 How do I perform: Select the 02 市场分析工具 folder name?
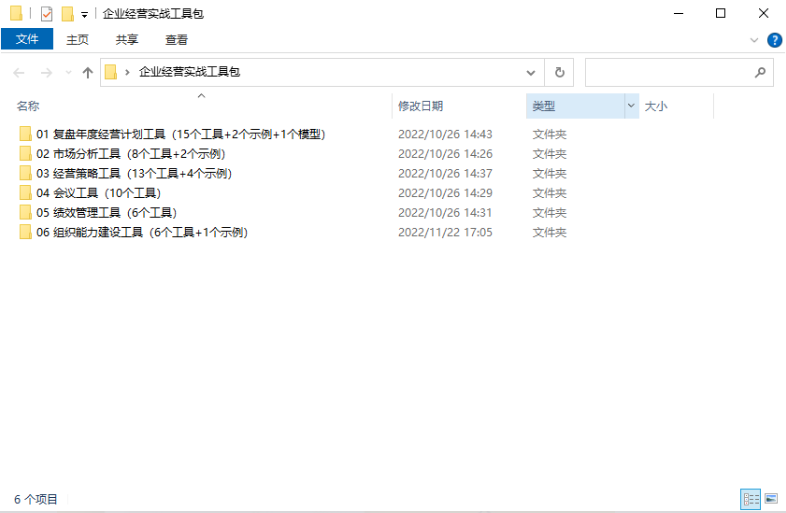coord(131,153)
